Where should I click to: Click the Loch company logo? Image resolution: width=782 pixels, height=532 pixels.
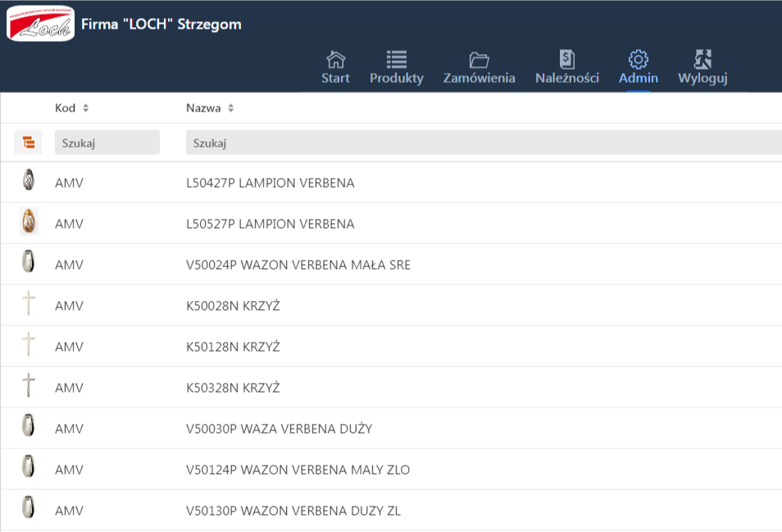[40, 23]
